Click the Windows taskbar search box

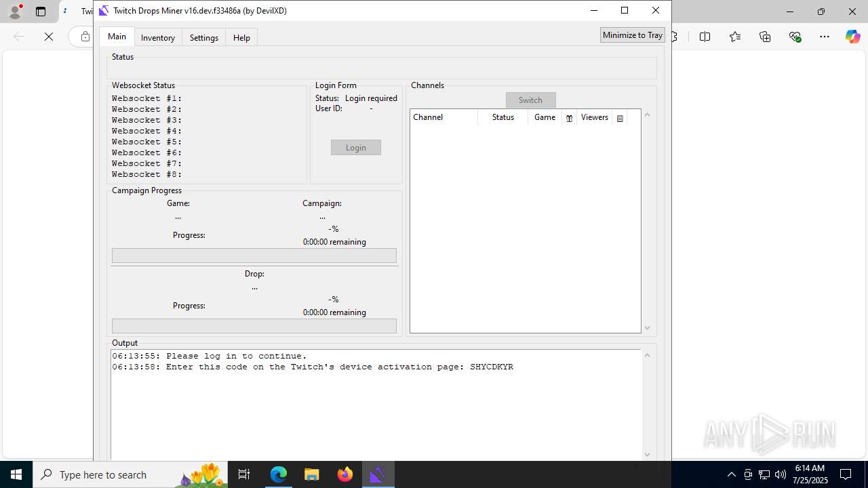pyautogui.click(x=129, y=474)
